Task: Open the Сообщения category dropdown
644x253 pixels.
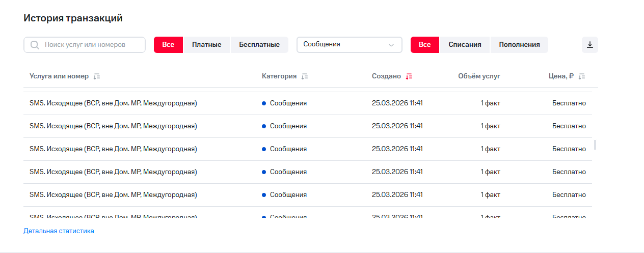Action: [x=344, y=45]
